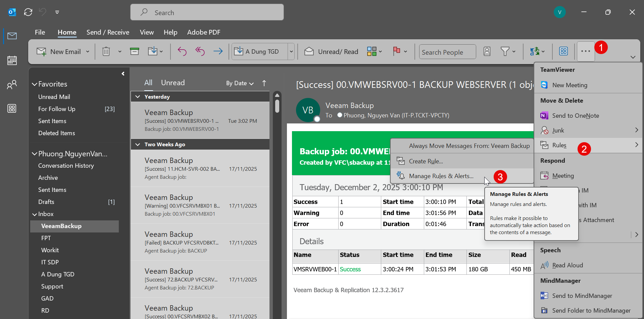Open the Send / Receive ribbon tab
Screen dimensions: 644x319
click(108, 32)
